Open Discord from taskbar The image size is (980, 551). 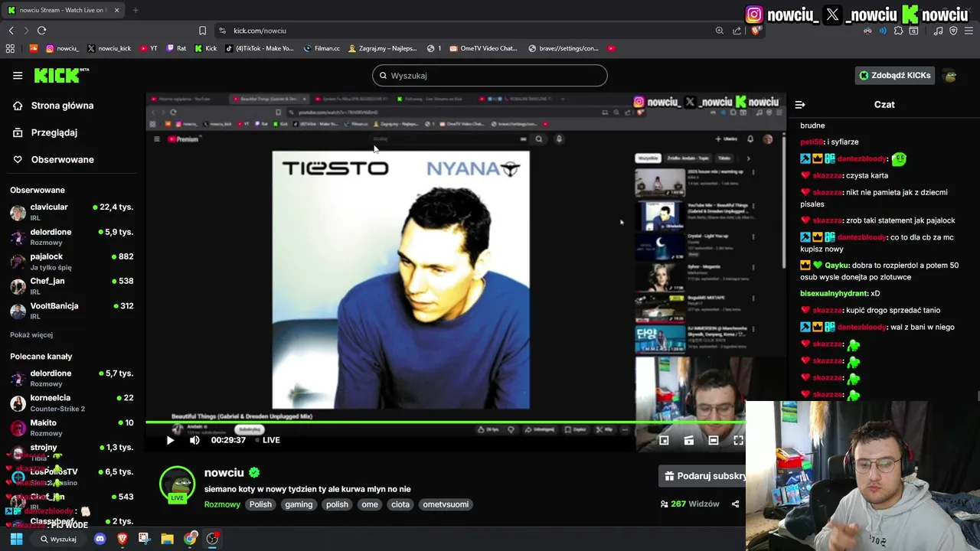[100, 539]
